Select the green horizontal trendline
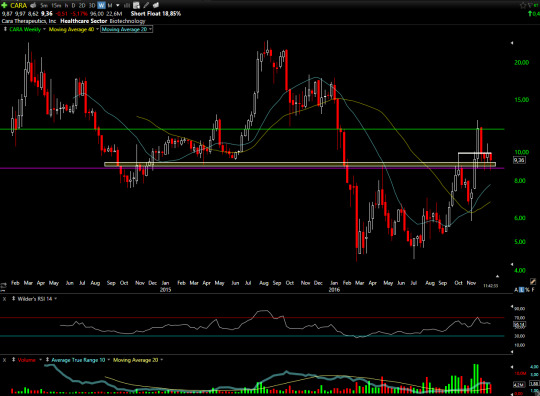The height and width of the screenshot is (396, 540). 252,129
